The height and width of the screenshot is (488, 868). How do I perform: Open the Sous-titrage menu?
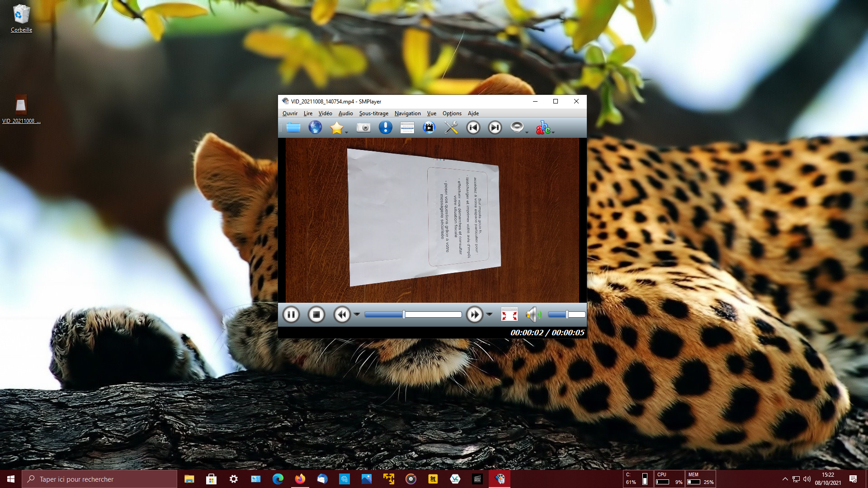pyautogui.click(x=373, y=113)
